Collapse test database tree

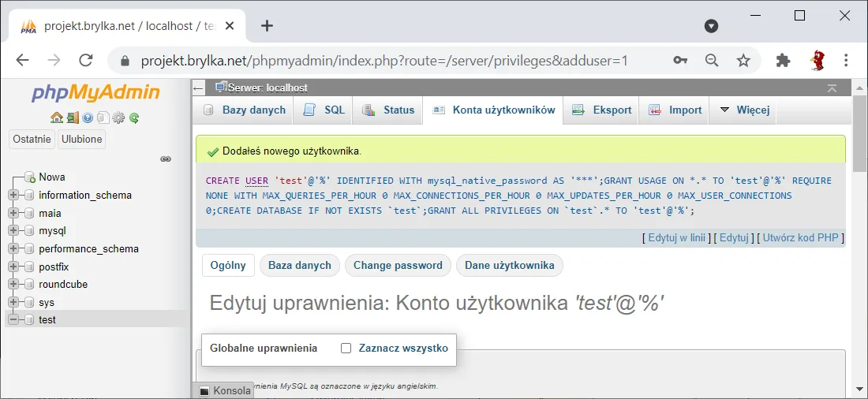13,320
